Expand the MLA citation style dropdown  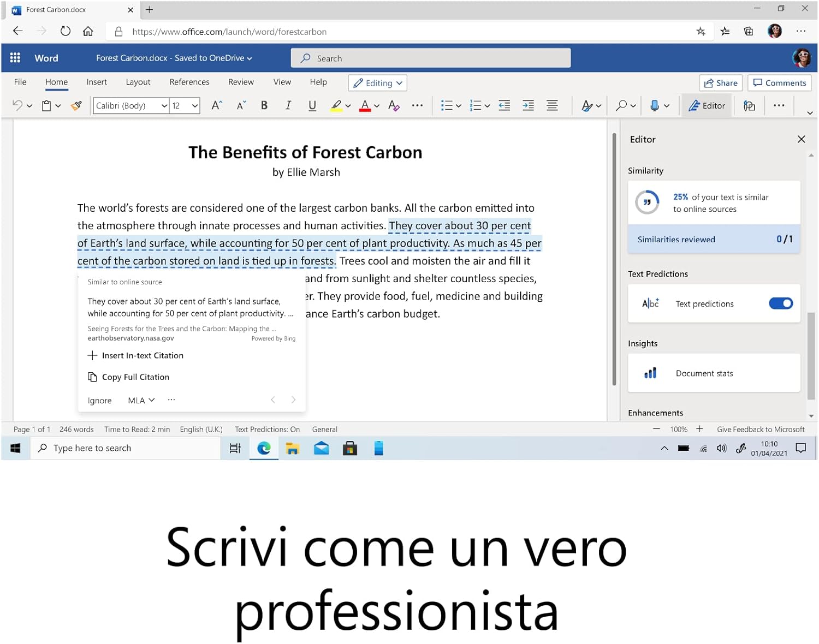tap(141, 400)
